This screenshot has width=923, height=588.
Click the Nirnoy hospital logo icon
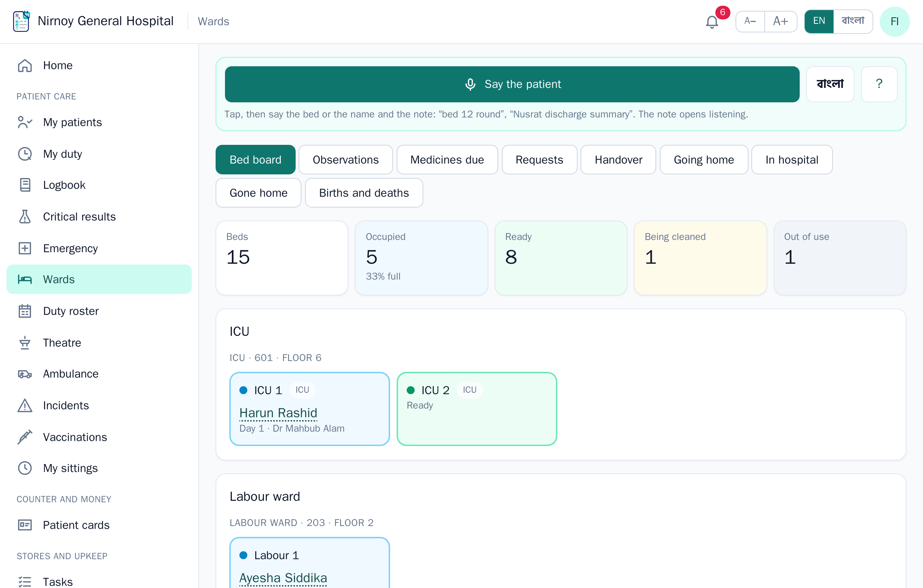(x=22, y=21)
